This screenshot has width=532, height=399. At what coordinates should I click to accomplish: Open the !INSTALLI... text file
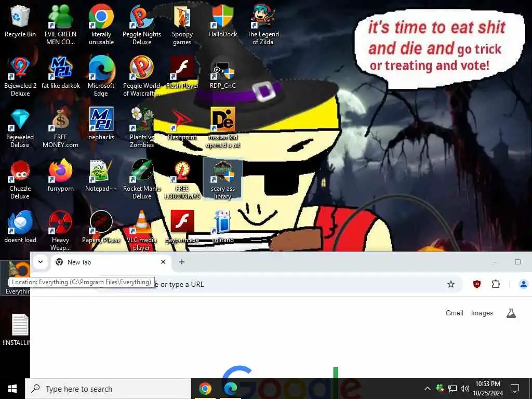[x=17, y=329]
